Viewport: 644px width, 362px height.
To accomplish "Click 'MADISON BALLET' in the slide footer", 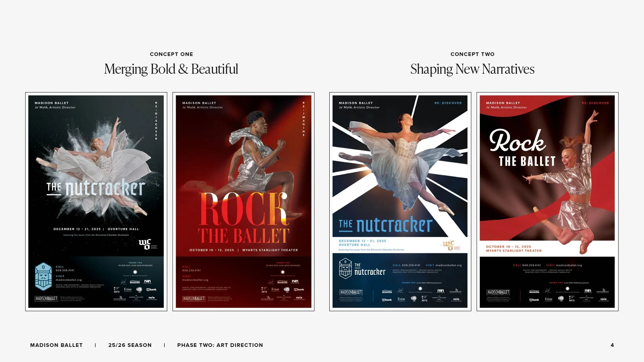I will tap(56, 345).
